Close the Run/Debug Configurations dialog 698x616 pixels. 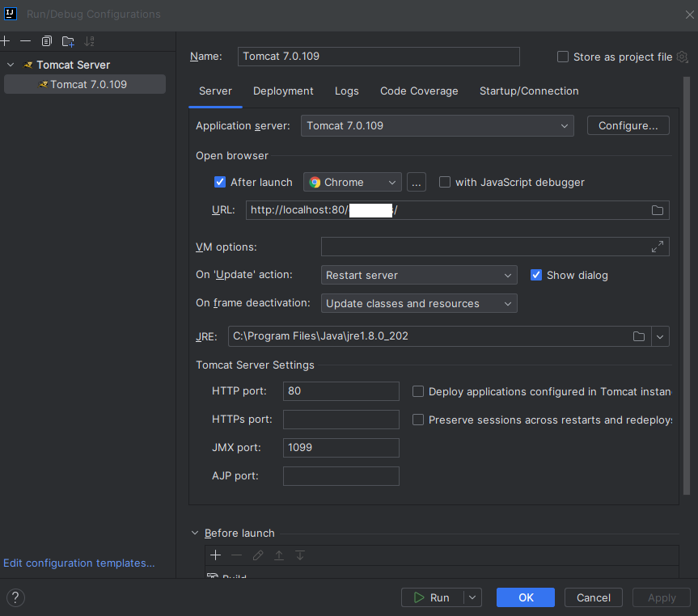[x=690, y=15]
